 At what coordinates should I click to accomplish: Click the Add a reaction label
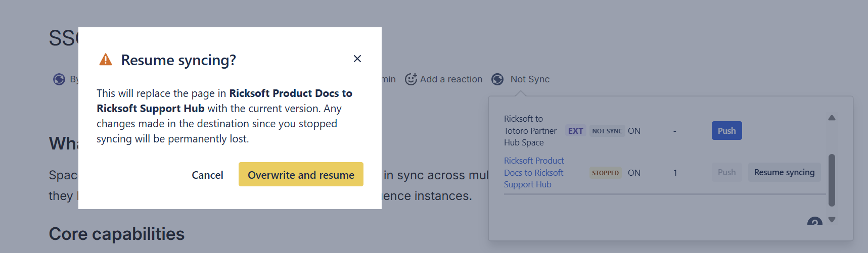(x=451, y=79)
